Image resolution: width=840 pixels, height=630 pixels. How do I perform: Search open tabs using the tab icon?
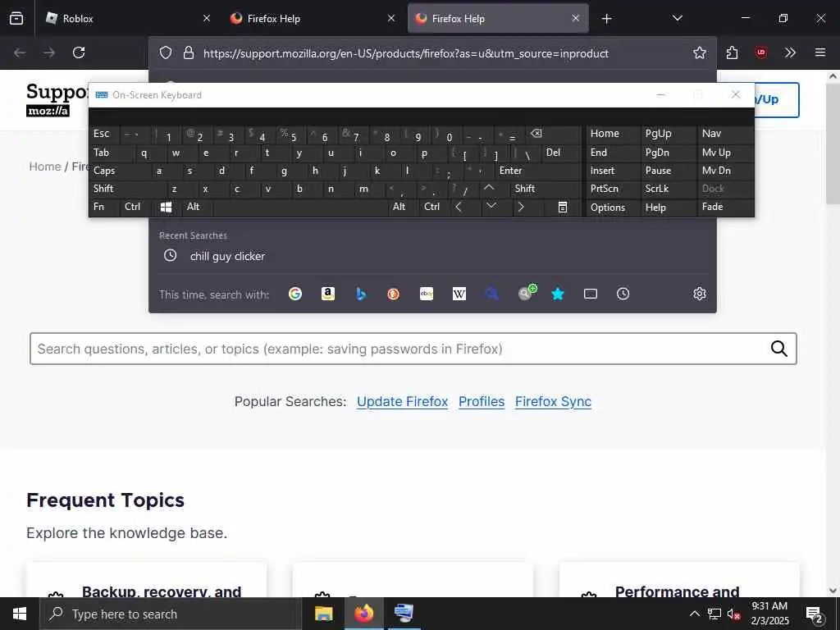(x=591, y=294)
